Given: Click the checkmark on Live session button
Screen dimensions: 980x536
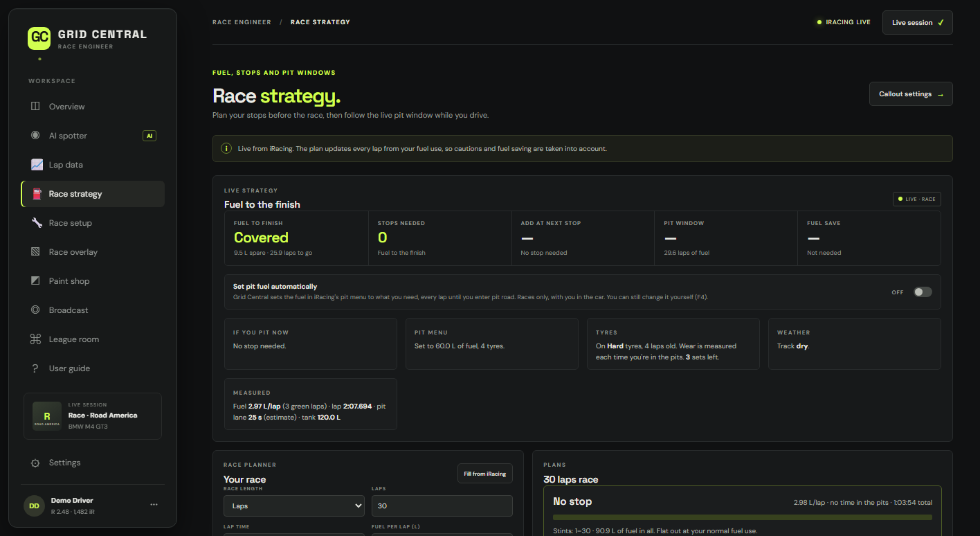Looking at the screenshot, I should 941,23.
